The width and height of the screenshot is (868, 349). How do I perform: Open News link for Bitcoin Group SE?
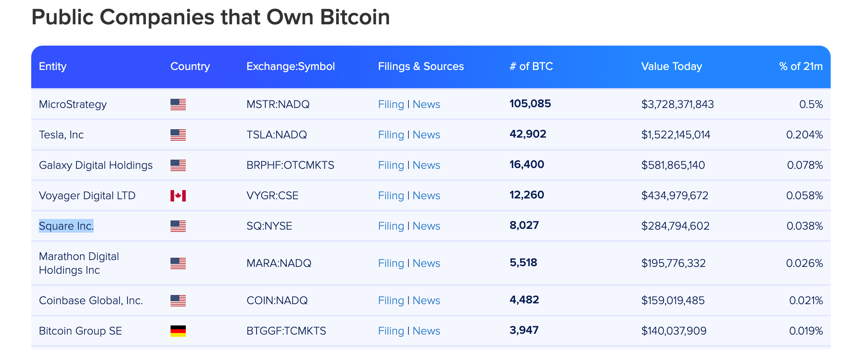(426, 331)
